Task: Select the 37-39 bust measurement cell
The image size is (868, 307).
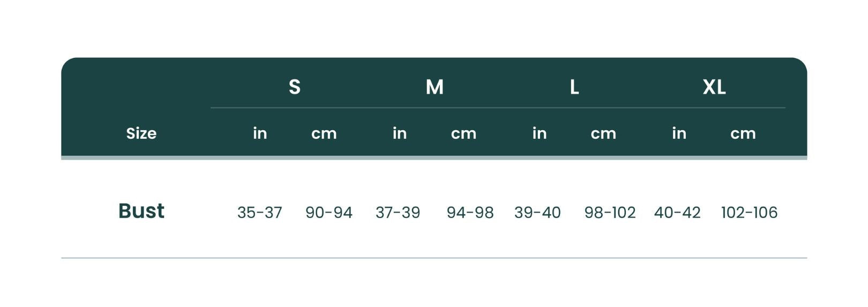Action: (398, 213)
